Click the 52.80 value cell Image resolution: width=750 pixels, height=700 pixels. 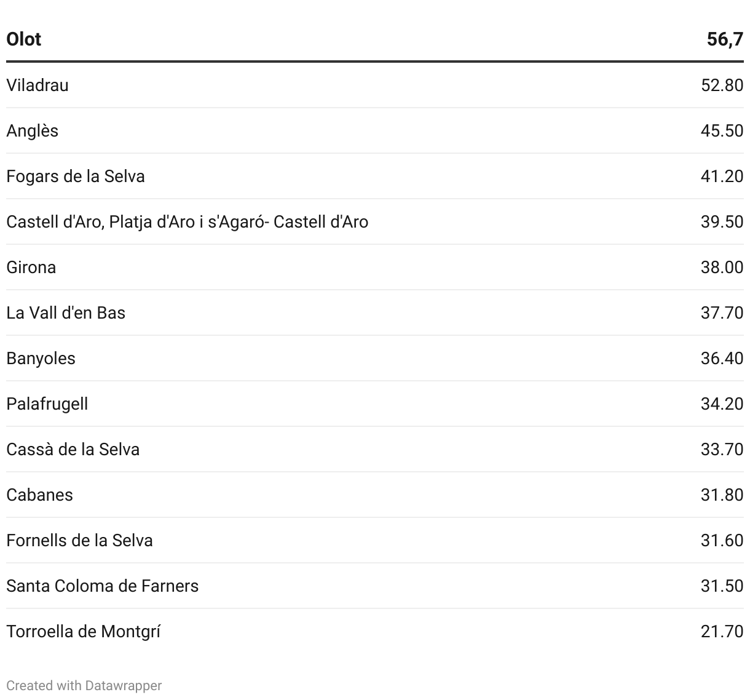coord(722,85)
